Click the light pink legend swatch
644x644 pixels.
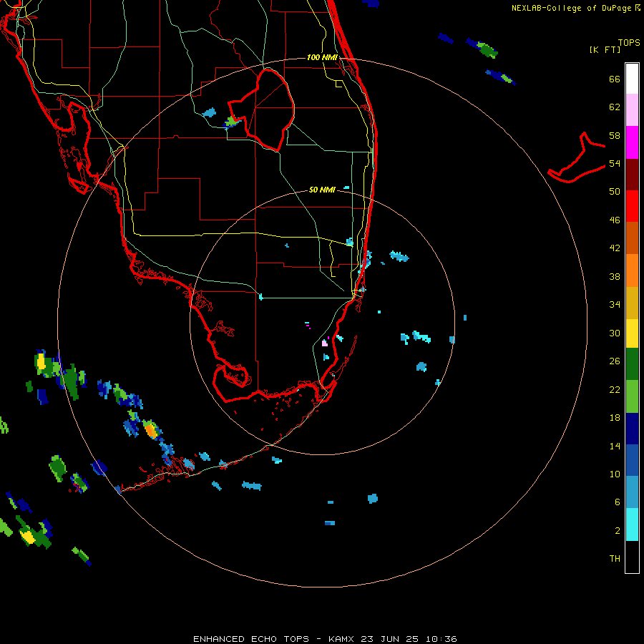632,110
